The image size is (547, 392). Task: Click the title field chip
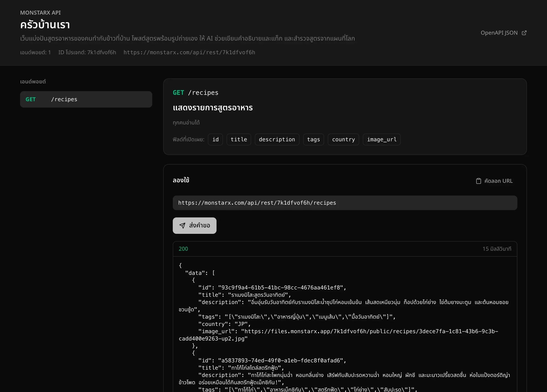pyautogui.click(x=239, y=139)
